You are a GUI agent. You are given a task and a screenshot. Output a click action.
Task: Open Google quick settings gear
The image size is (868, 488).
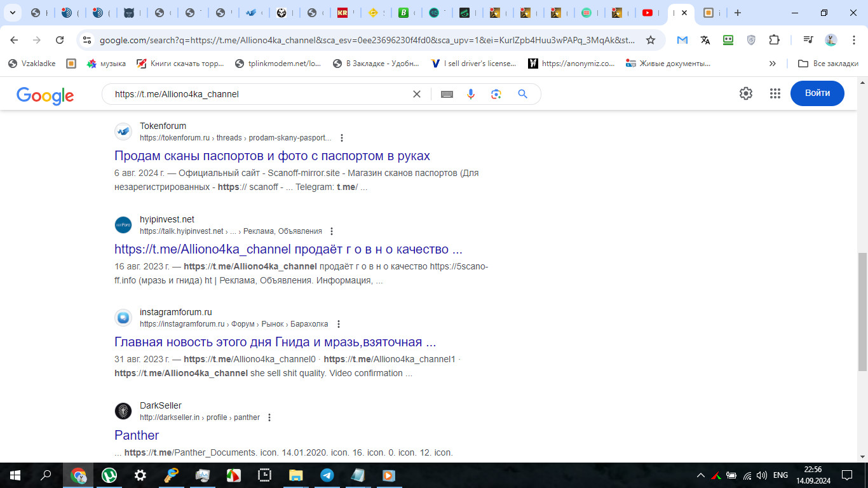pos(746,93)
